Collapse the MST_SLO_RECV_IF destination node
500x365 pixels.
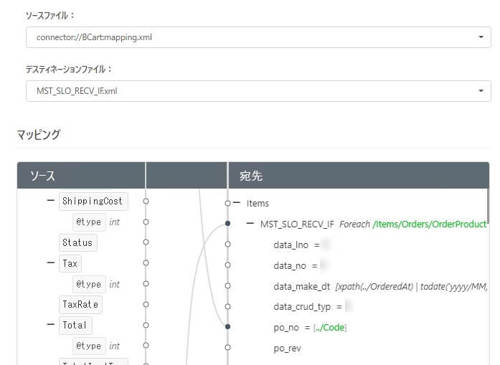250,223
